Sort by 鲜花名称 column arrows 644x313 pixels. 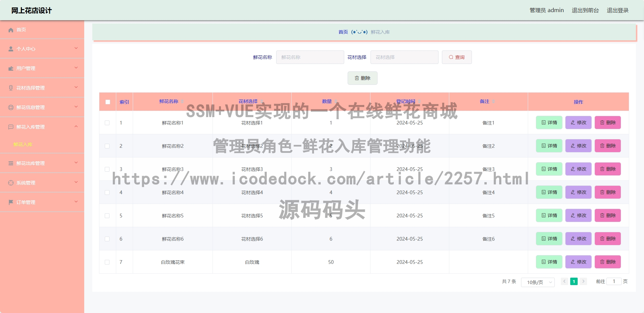click(x=182, y=102)
